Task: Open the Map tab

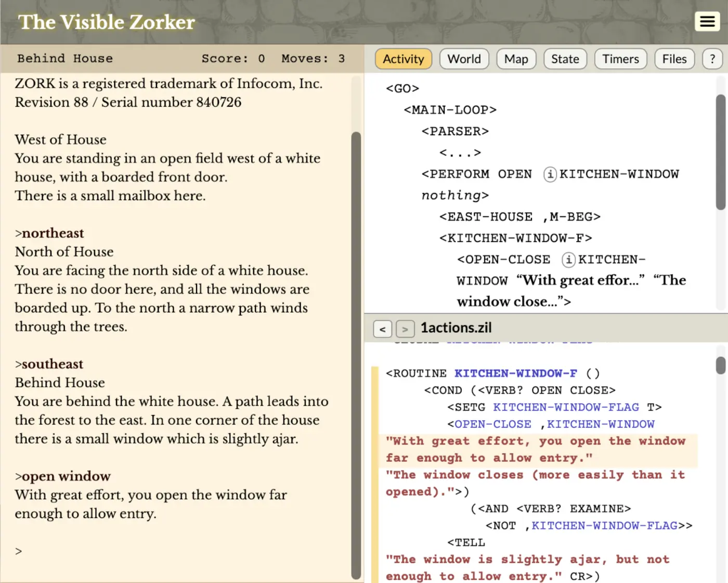Action: (x=516, y=59)
